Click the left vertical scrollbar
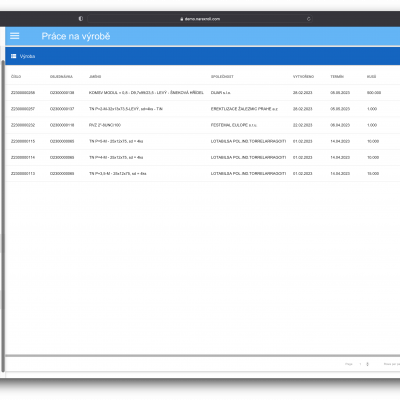The width and height of the screenshot is (400, 400). (3, 216)
